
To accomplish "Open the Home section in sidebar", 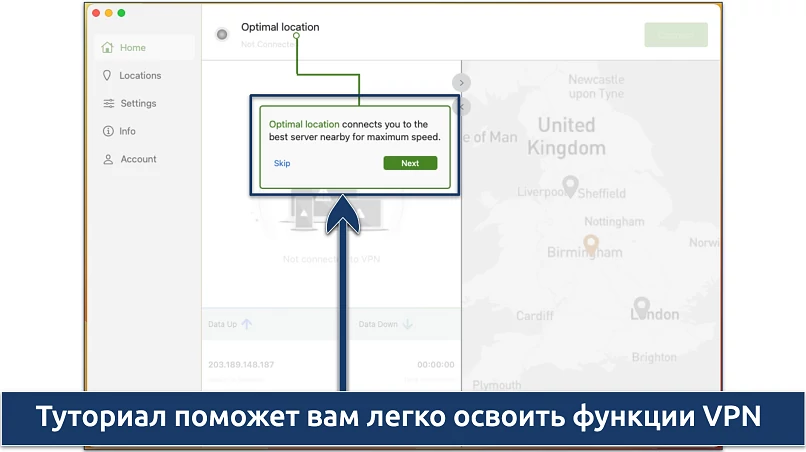I will tap(144, 47).
